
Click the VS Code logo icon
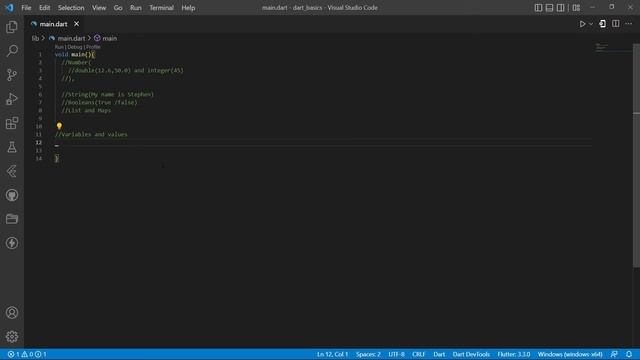pyautogui.click(x=9, y=7)
